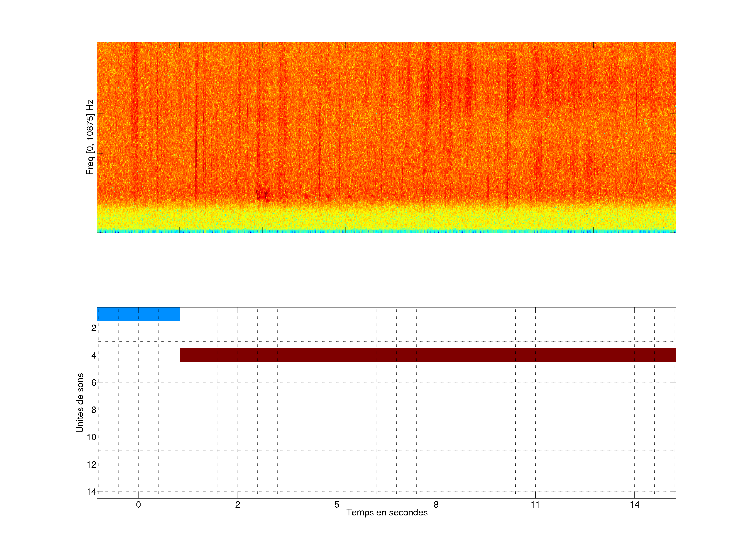747x560 pixels.
Task: Click the dark red bar at unit 4
Action: pyautogui.click(x=427, y=355)
